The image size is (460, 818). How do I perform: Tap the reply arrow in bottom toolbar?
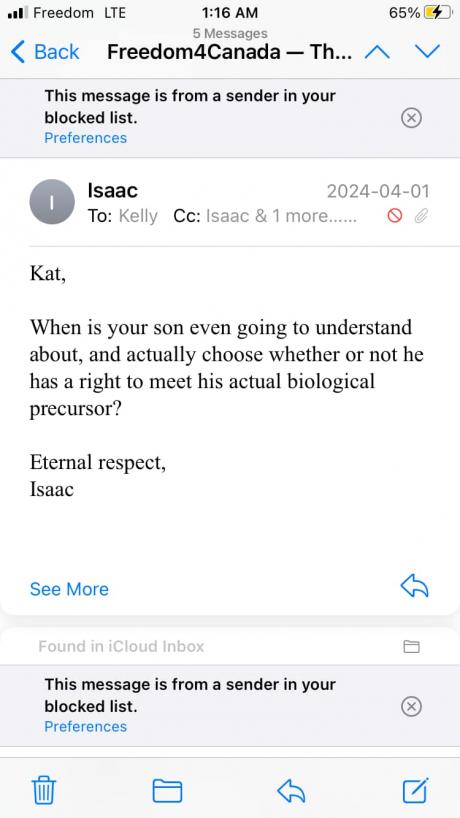tap(290, 791)
